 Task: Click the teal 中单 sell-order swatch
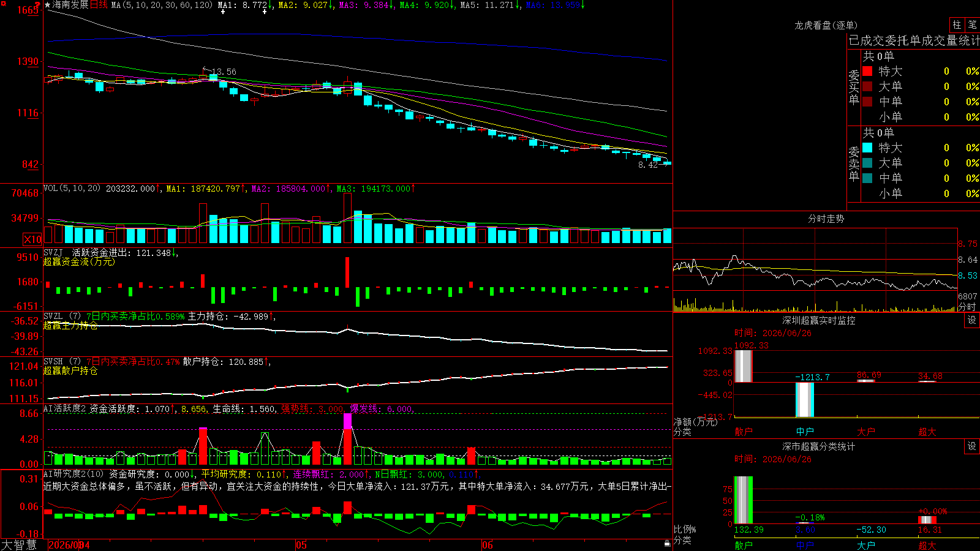[867, 178]
